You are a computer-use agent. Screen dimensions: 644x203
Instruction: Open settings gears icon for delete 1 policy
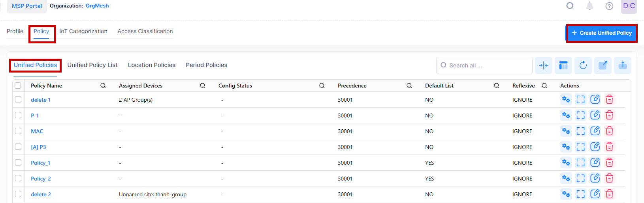(566, 99)
